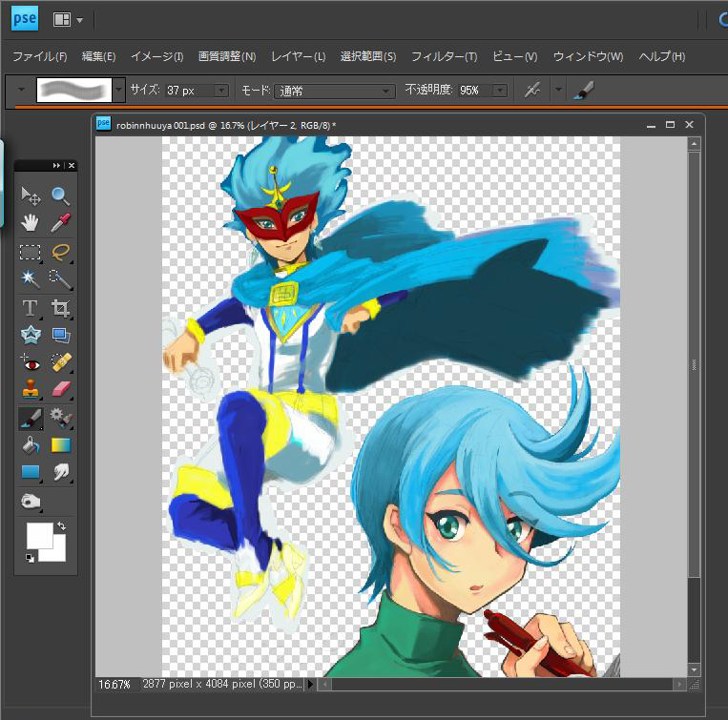The width and height of the screenshot is (728, 720).
Task: Select the Type text tool
Action: pyautogui.click(x=31, y=308)
